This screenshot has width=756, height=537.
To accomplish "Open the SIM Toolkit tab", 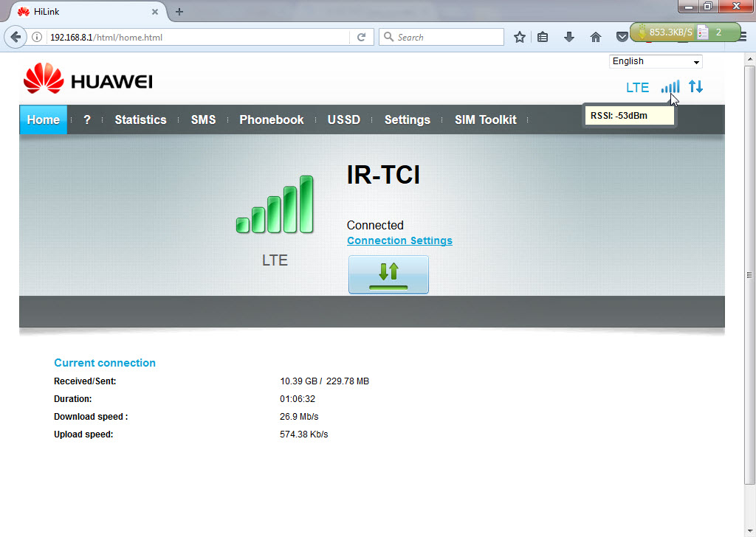I will pyautogui.click(x=486, y=119).
